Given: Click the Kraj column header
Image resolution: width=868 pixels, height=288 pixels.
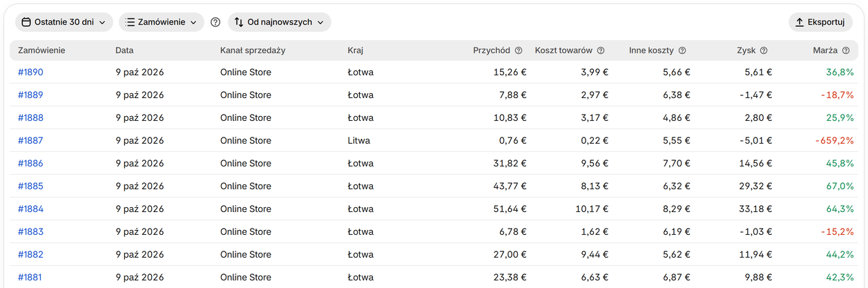Looking at the screenshot, I should coord(356,50).
